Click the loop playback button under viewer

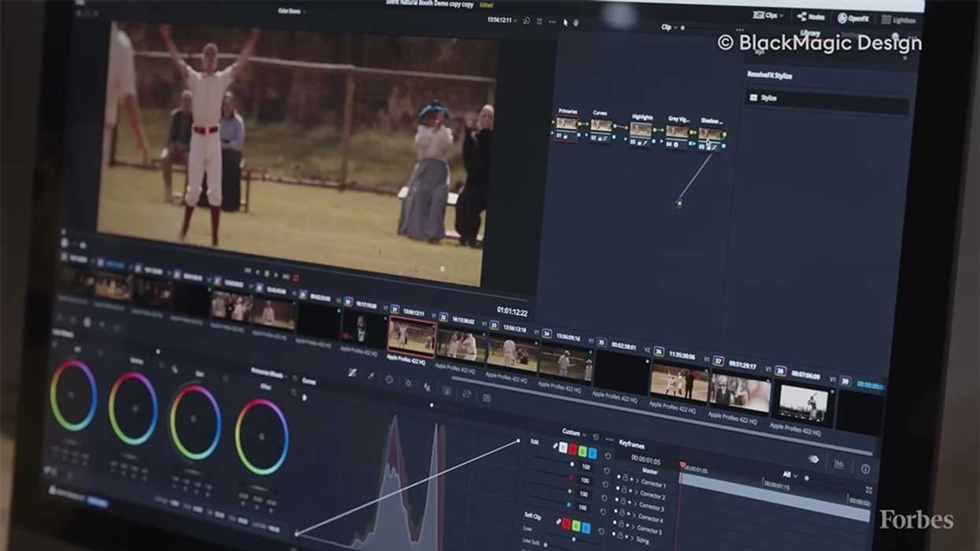296,277
